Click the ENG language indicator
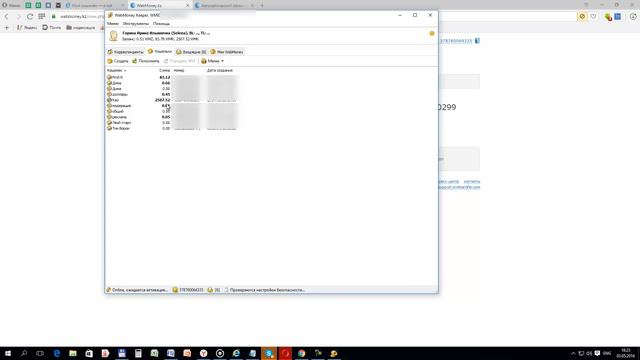This screenshot has height=360, width=640. point(607,353)
